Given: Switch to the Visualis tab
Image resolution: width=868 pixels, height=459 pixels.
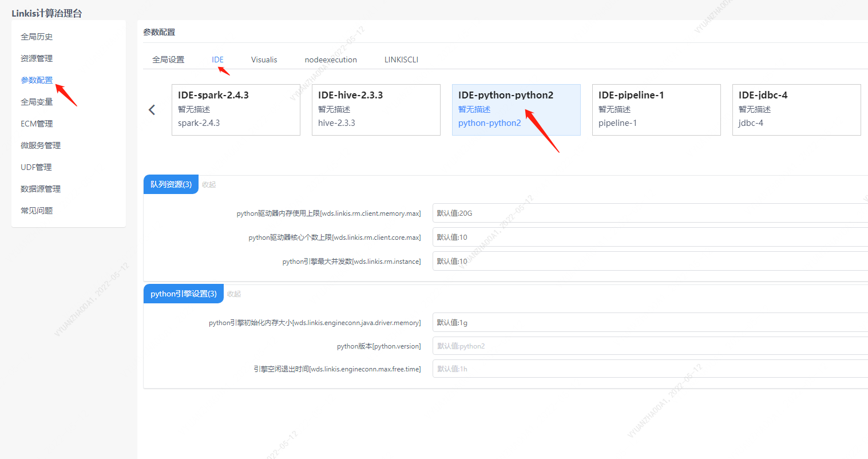Looking at the screenshot, I should pyautogui.click(x=264, y=59).
